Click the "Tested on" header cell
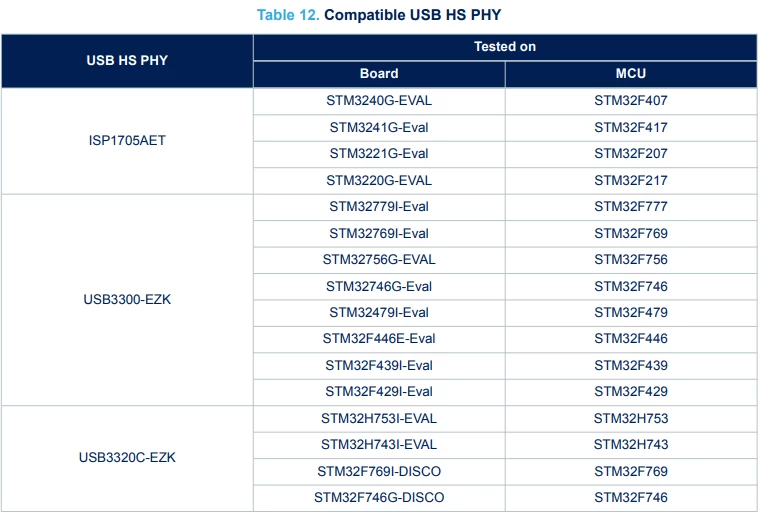 tap(505, 47)
